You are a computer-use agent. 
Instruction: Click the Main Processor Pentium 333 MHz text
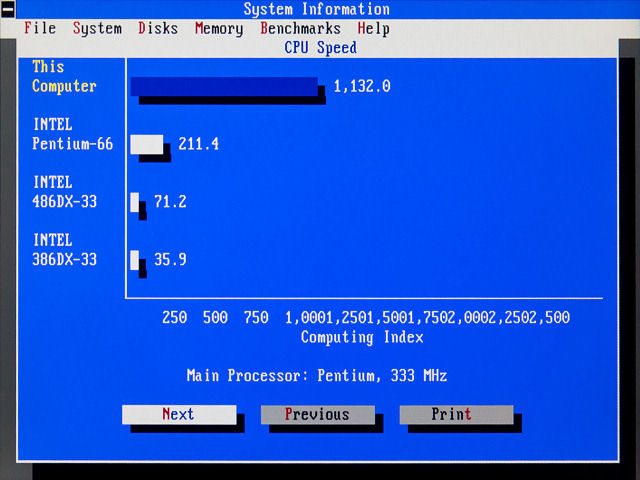317,376
